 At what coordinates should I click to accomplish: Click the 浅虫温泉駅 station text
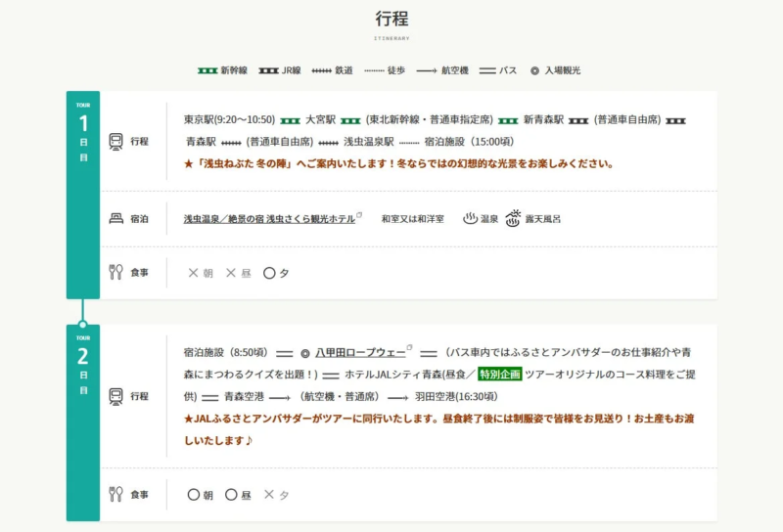369,142
